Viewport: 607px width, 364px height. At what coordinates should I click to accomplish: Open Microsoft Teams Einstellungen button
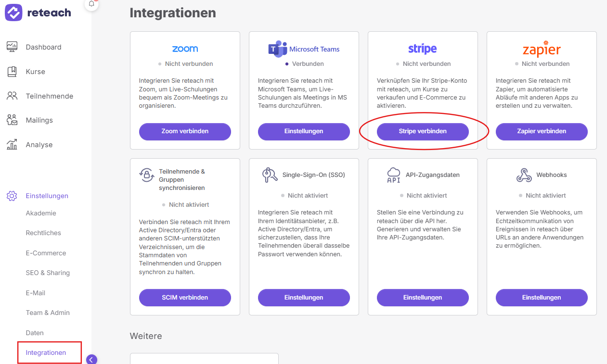pos(304,131)
